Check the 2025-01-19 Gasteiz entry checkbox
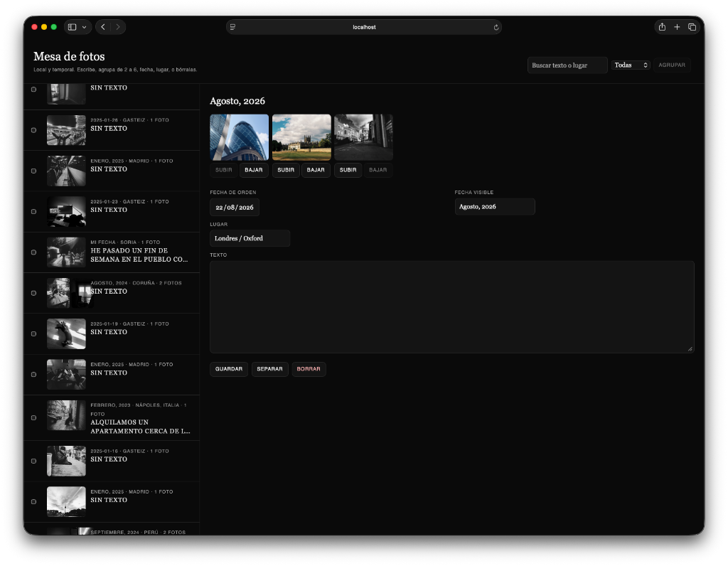The width and height of the screenshot is (728, 566). tap(33, 334)
